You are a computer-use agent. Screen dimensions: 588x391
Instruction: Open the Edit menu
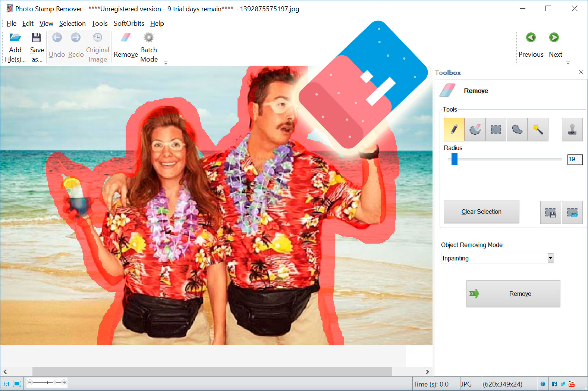point(28,24)
